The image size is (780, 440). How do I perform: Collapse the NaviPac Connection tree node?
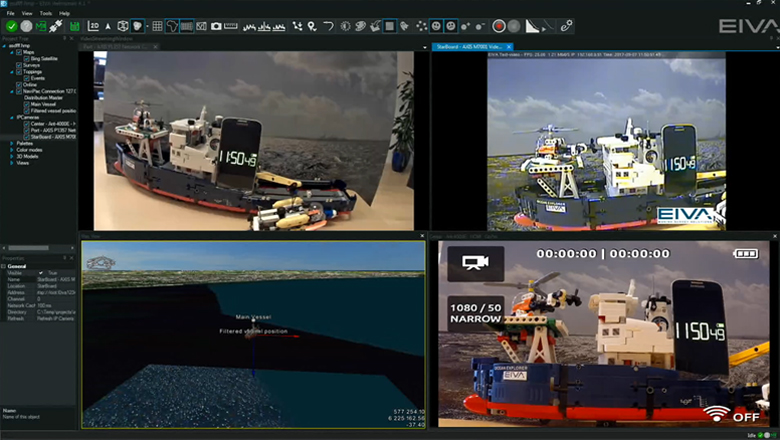pos(12,91)
